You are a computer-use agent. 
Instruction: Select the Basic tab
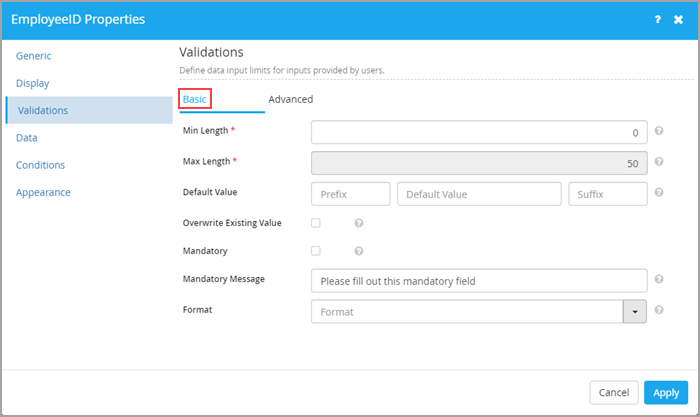195,99
